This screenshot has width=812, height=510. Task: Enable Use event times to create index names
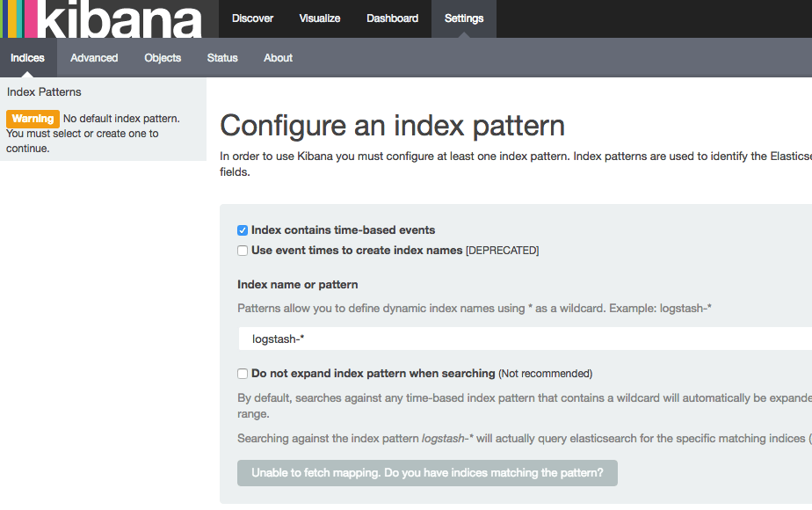pos(243,251)
